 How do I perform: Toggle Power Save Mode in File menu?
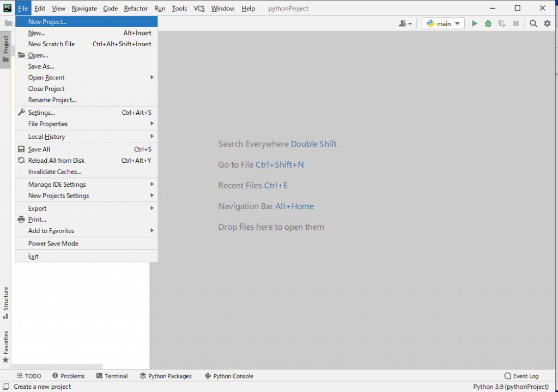(53, 243)
